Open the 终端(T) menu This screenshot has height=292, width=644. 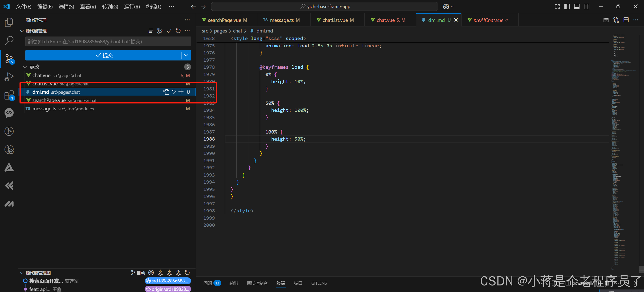(x=153, y=7)
